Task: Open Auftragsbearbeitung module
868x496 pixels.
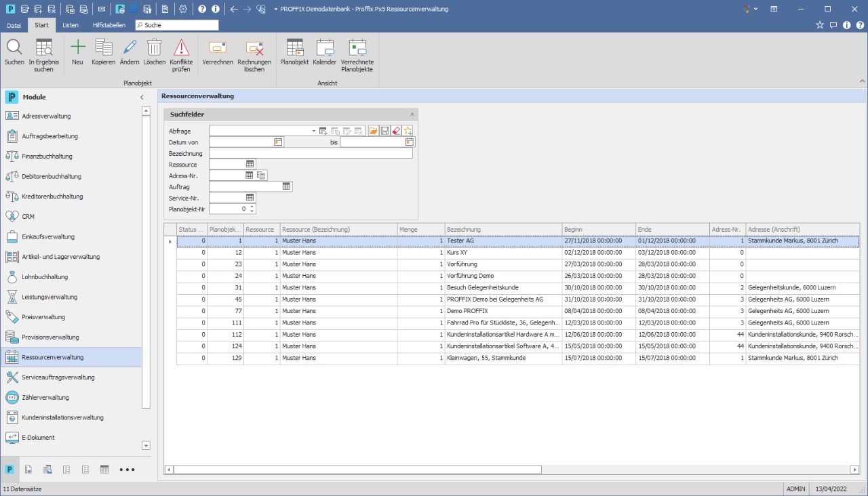Action: pos(71,136)
